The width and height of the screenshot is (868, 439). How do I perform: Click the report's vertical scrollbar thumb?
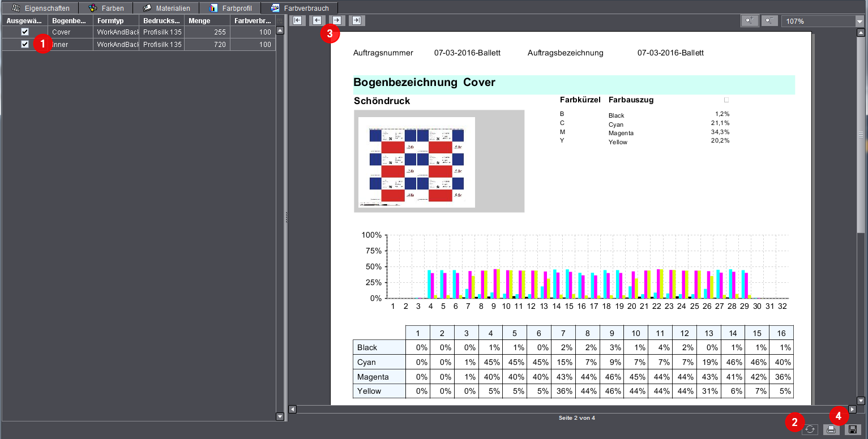(861, 134)
